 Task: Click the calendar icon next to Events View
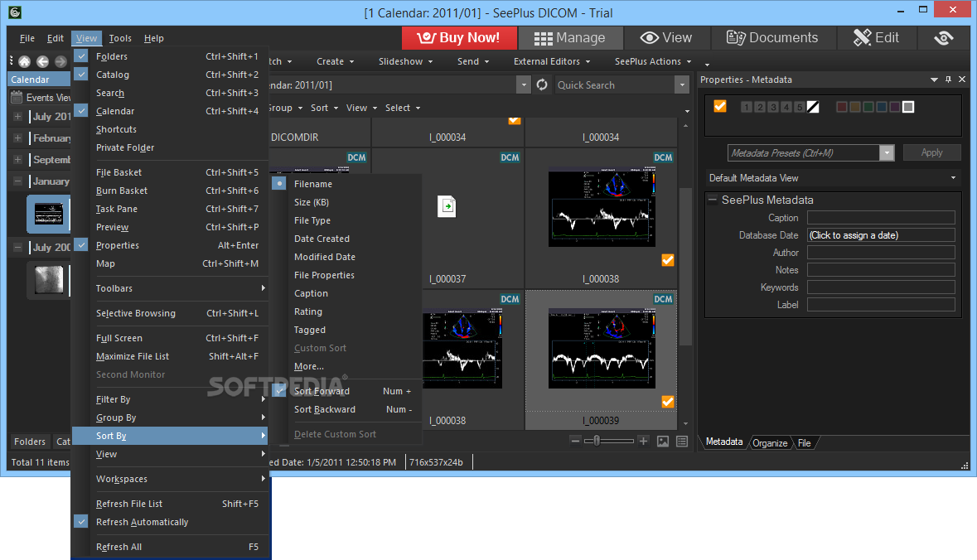point(17,97)
